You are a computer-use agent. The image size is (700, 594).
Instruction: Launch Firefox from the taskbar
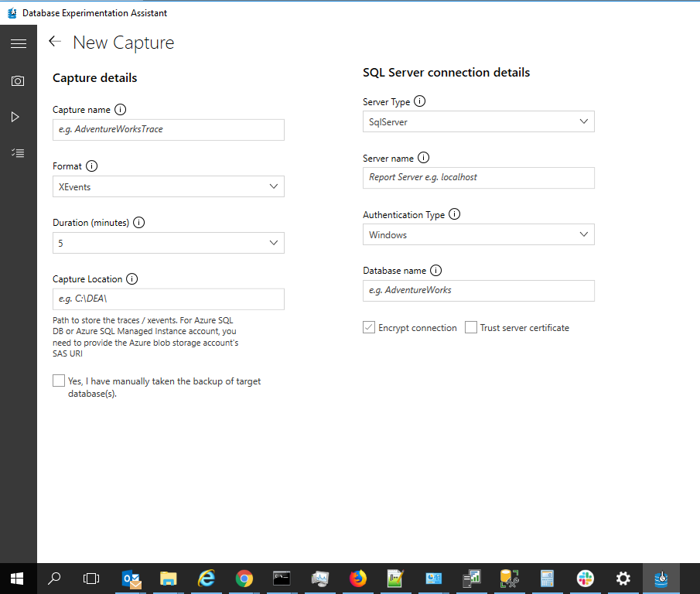click(357, 579)
